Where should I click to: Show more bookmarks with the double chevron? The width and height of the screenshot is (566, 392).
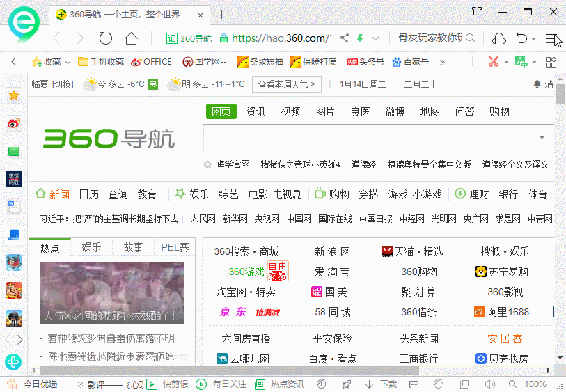pyautogui.click(x=442, y=62)
